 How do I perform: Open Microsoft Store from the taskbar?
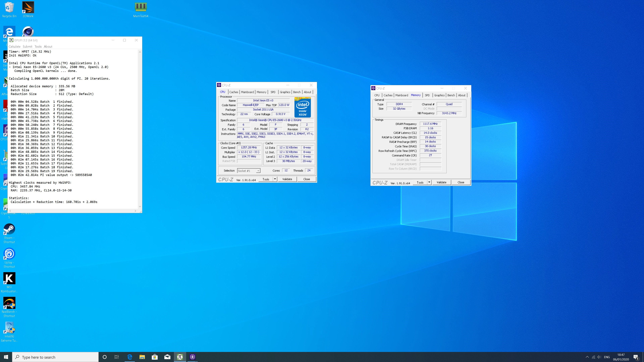155,357
